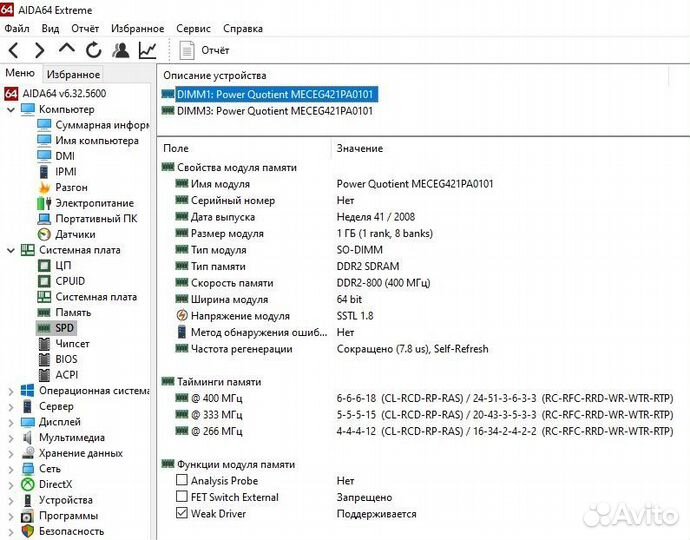The width and height of the screenshot is (690, 540).
Task: Select the Безопасность shield item
Action: [62, 532]
